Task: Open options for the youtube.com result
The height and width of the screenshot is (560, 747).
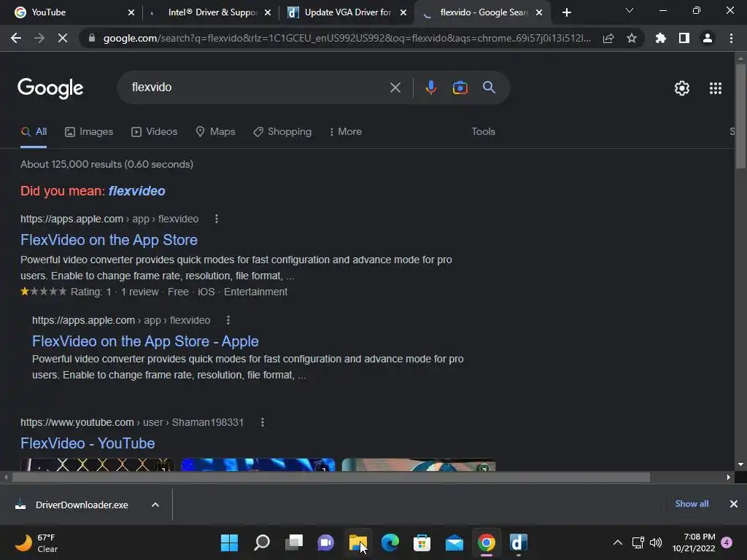Action: (x=262, y=422)
